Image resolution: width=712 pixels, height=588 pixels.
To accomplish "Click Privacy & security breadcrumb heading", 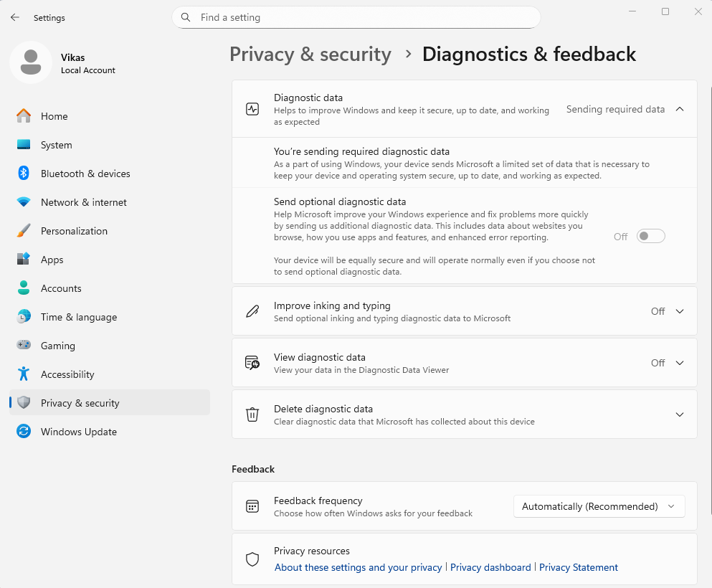I will point(310,54).
